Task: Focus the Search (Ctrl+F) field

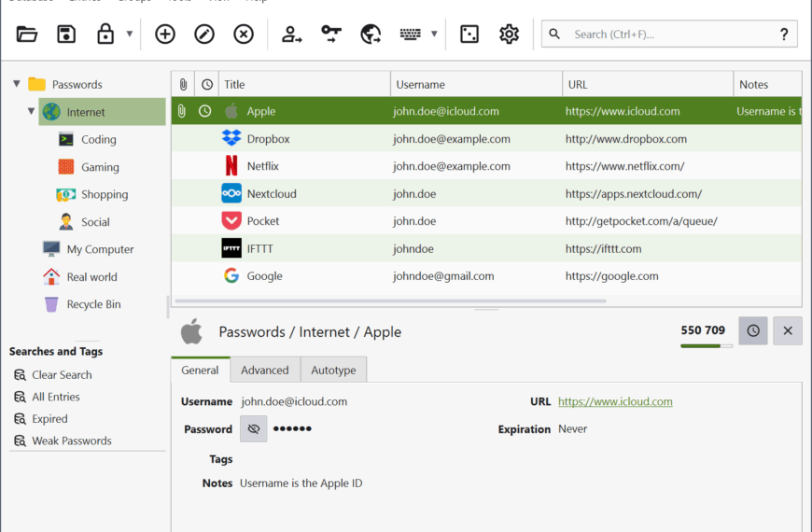Action: point(669,35)
